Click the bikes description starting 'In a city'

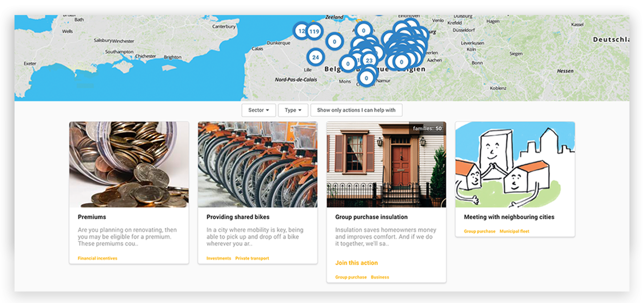255,237
